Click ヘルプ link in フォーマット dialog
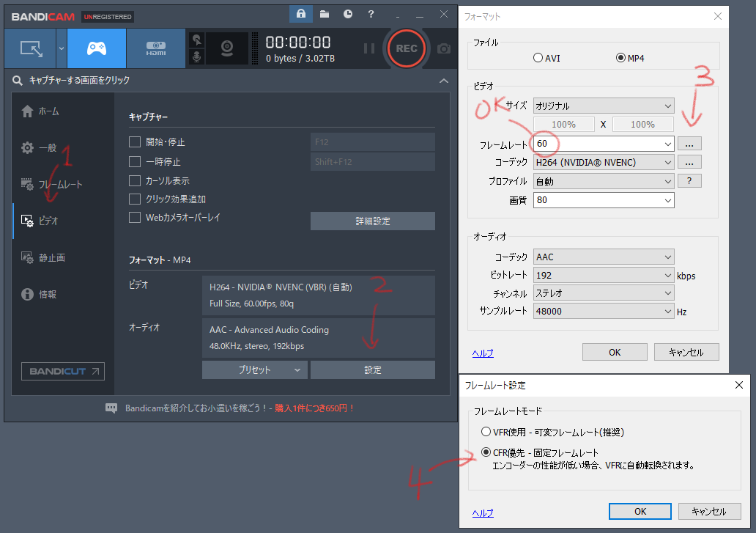Screen dimensions: 756x533 [x=483, y=353]
